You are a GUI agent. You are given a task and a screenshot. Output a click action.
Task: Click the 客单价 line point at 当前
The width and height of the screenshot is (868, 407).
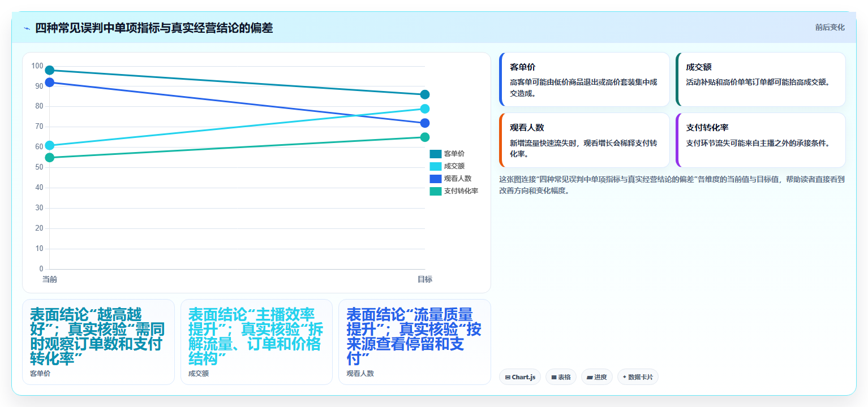(50, 70)
